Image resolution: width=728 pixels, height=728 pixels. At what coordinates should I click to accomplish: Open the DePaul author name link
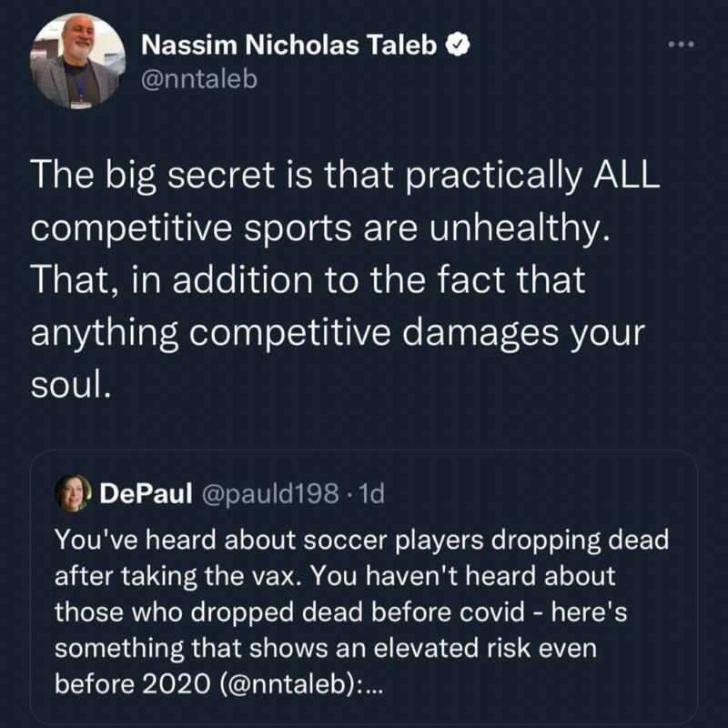pyautogui.click(x=144, y=494)
